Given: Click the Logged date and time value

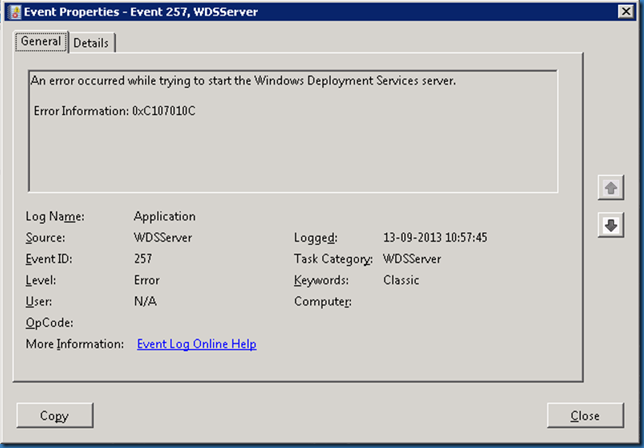Looking at the screenshot, I should point(435,238).
